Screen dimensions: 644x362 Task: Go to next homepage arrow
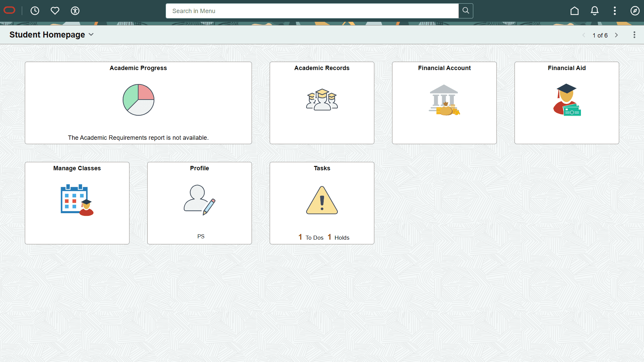point(616,35)
